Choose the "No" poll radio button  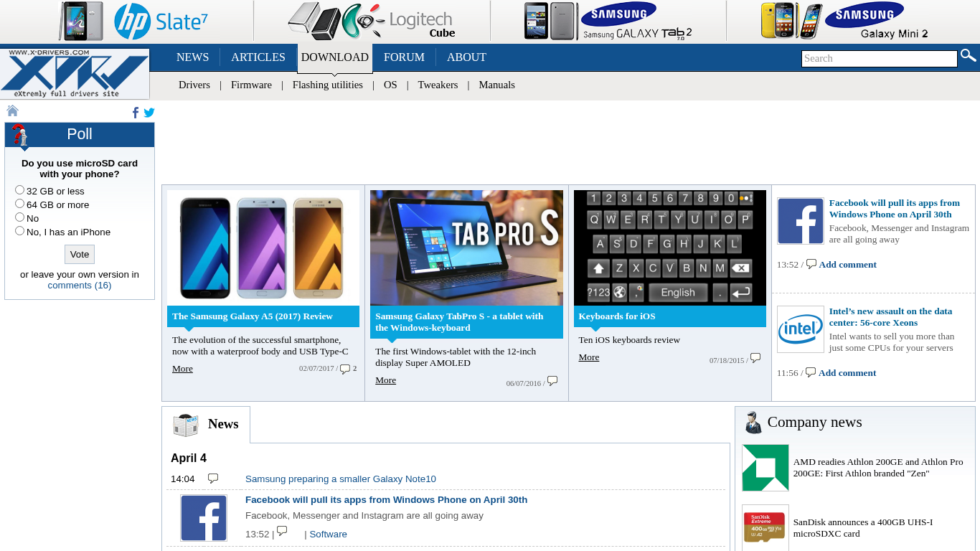click(x=20, y=217)
